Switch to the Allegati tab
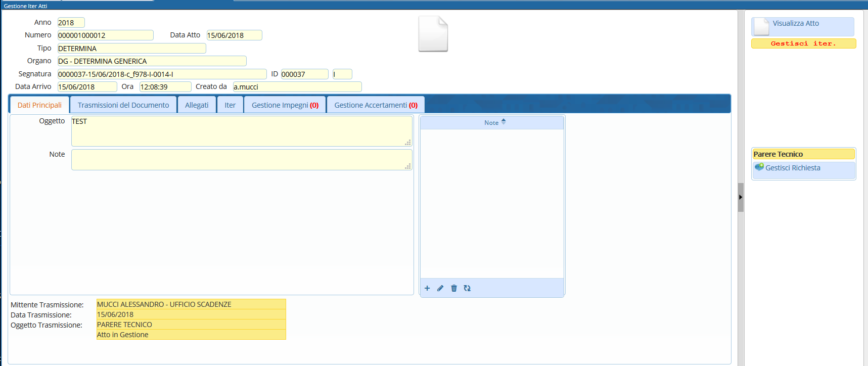The height and width of the screenshot is (366, 868). pyautogui.click(x=197, y=105)
